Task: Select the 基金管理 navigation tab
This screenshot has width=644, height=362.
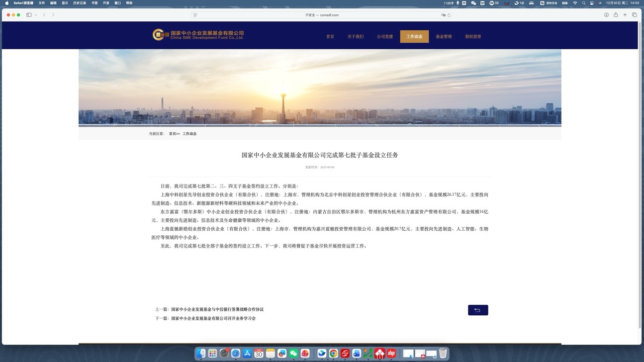Action: click(444, 36)
